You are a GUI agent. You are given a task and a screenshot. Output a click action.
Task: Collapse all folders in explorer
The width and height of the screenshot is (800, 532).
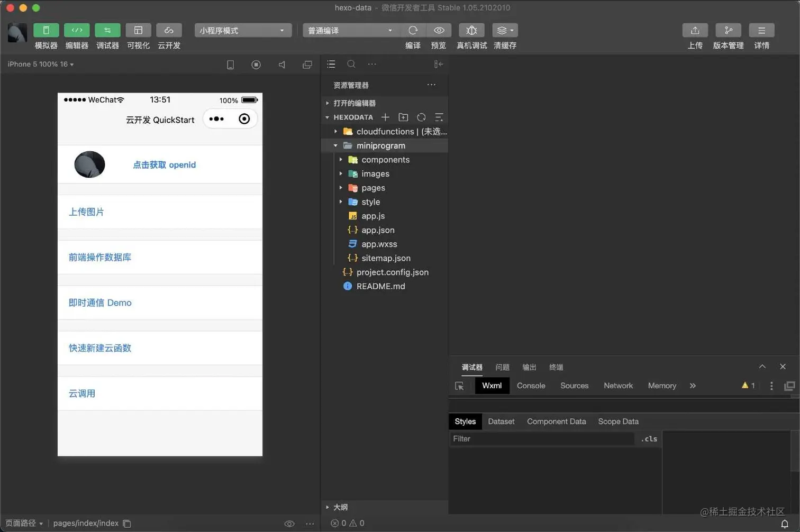439,117
